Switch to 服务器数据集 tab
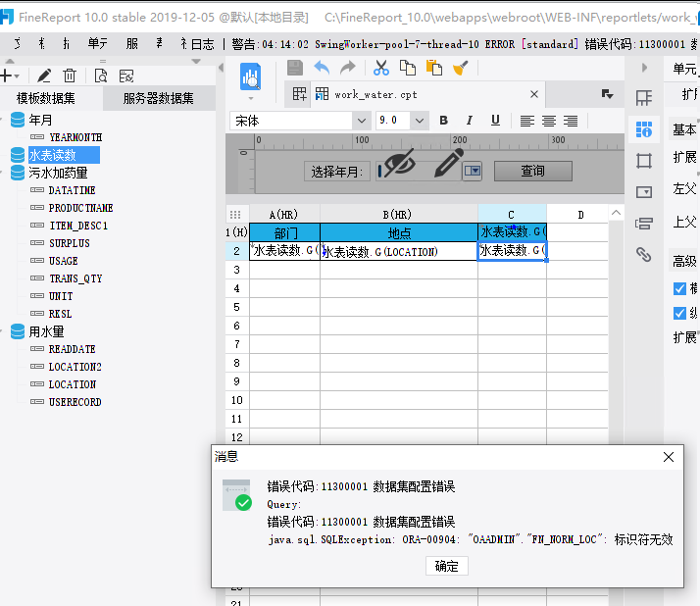 coord(159,98)
